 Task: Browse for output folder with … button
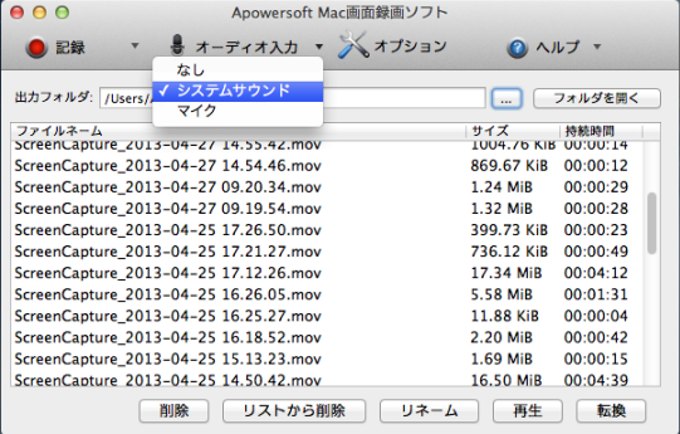(507, 98)
